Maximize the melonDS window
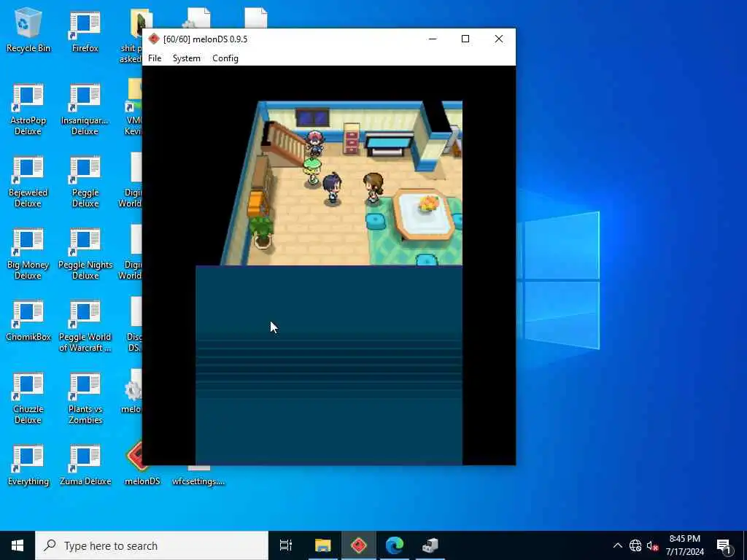Screen dimensions: 747x560 point(465,39)
